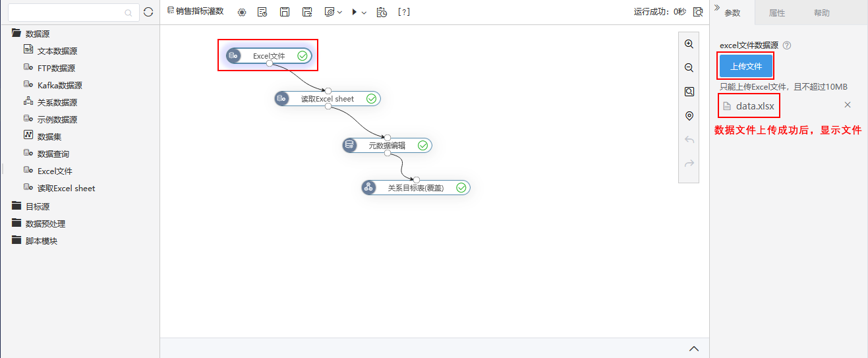Click the data.xlsx uploaded file
The height and width of the screenshot is (358, 868).
[755, 105]
